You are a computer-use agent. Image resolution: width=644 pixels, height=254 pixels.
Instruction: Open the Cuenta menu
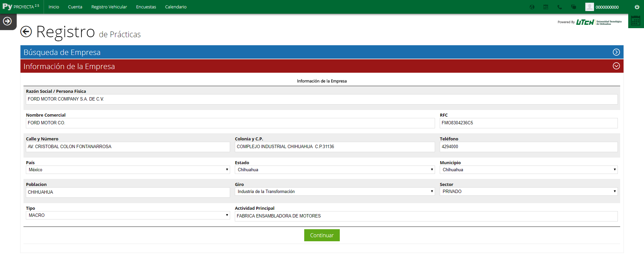click(75, 7)
